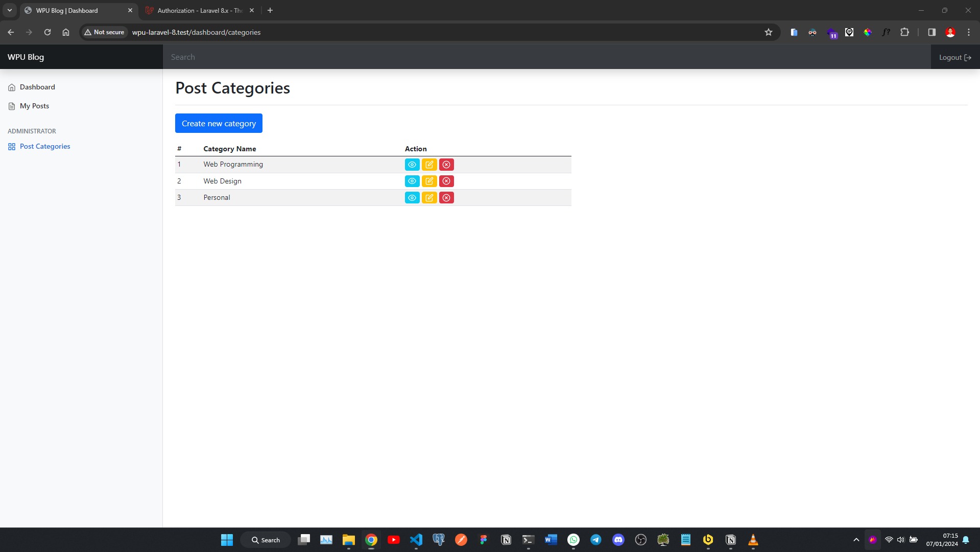View details of the Web Programming category
The height and width of the screenshot is (552, 980).
pyautogui.click(x=412, y=164)
